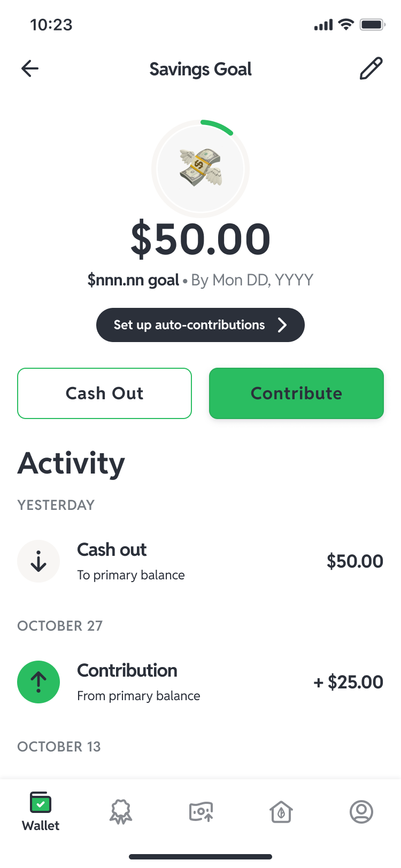The width and height of the screenshot is (401, 868).
Task: Tap chevron on auto-contributions pill
Action: (282, 325)
